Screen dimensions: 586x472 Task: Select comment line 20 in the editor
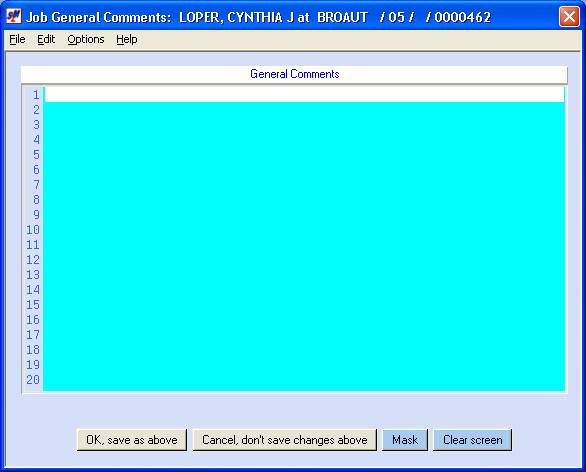click(x=304, y=380)
